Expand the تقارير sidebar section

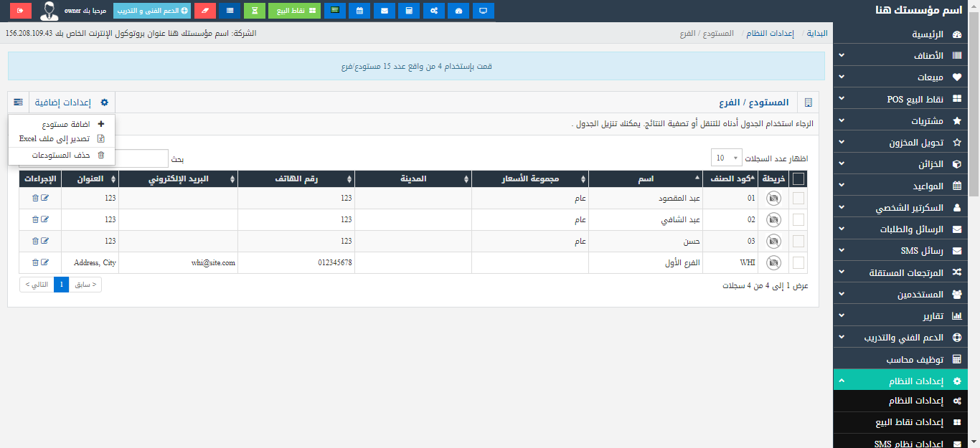pos(906,315)
